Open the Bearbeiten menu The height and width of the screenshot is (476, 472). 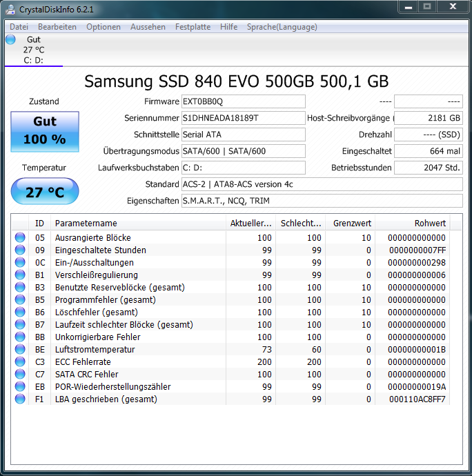[57, 27]
